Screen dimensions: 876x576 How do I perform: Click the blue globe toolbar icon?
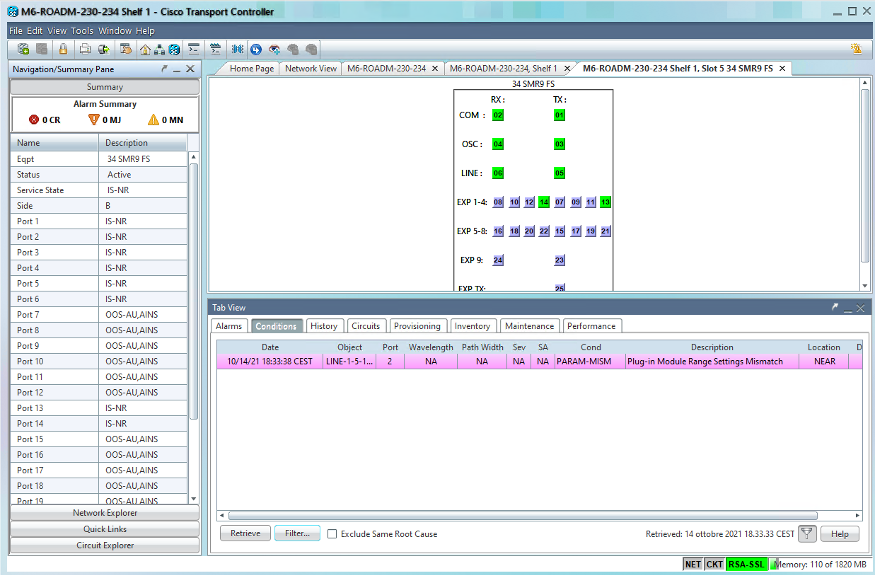click(x=174, y=50)
